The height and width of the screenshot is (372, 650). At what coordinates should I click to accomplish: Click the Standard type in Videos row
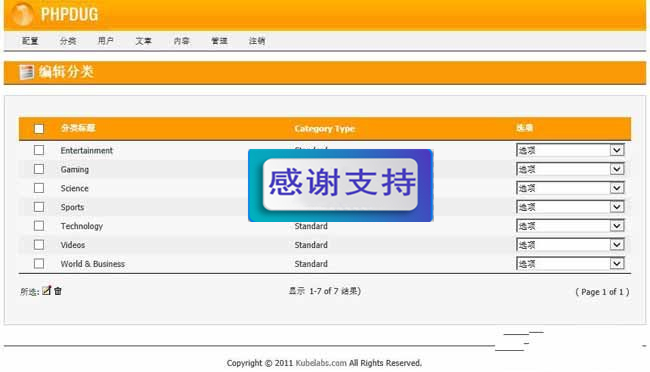(311, 245)
